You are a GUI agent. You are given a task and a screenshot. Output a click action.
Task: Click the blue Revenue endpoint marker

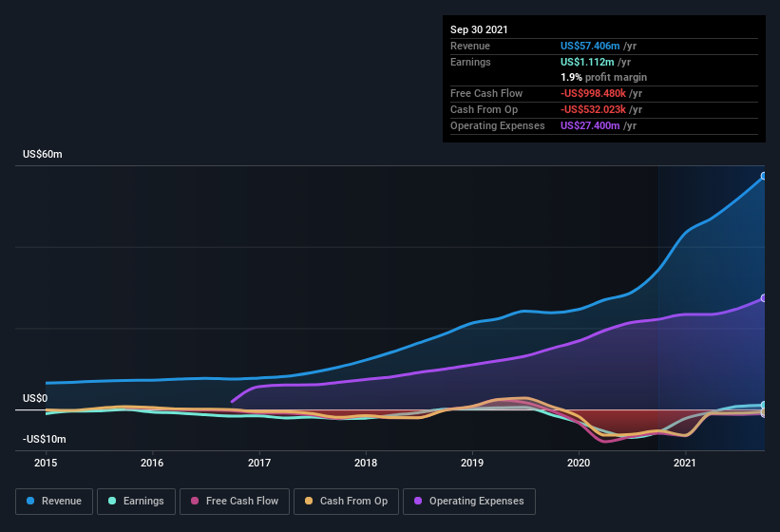coord(764,176)
